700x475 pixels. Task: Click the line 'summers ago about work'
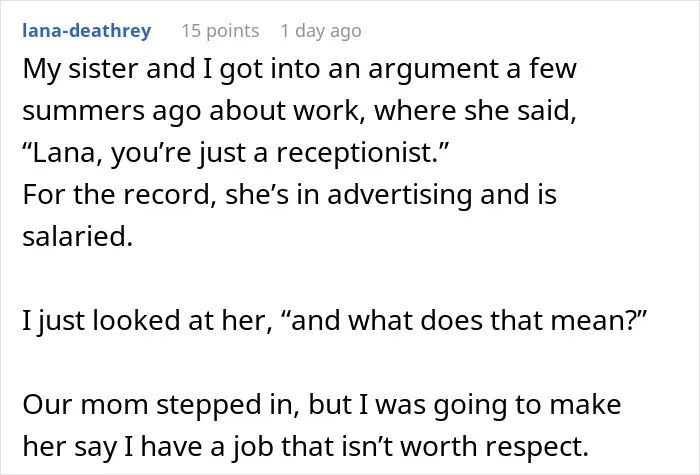tap(300, 111)
